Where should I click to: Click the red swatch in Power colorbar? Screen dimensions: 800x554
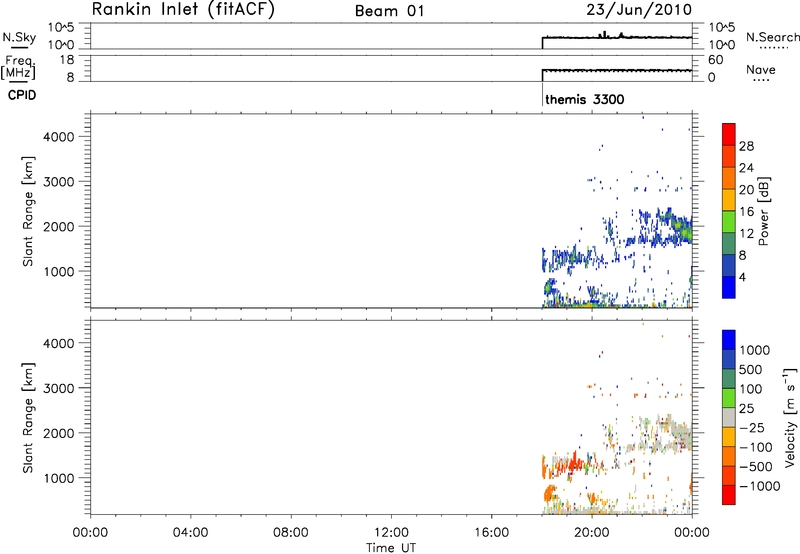coord(729,134)
